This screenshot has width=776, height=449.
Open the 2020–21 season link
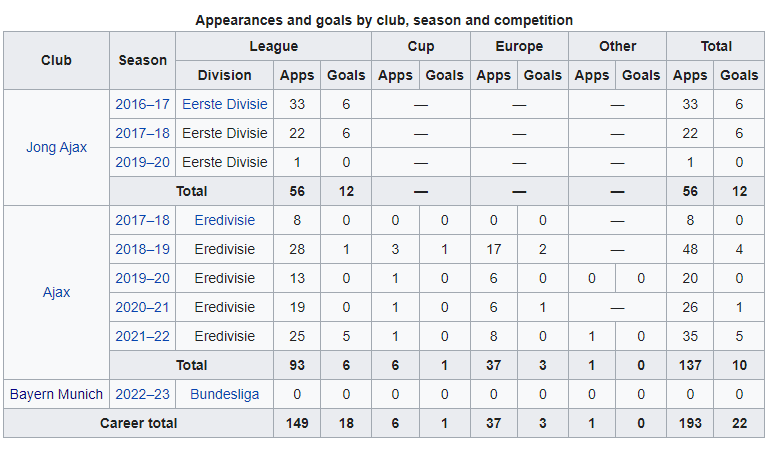(x=143, y=307)
